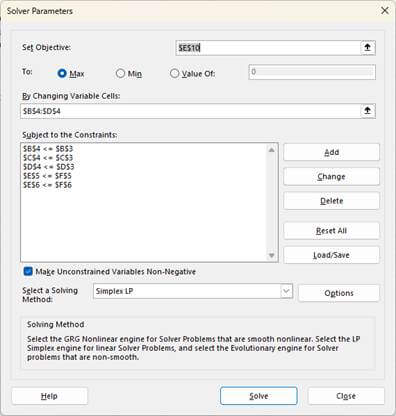Click the Delete constraint button

[331, 201]
